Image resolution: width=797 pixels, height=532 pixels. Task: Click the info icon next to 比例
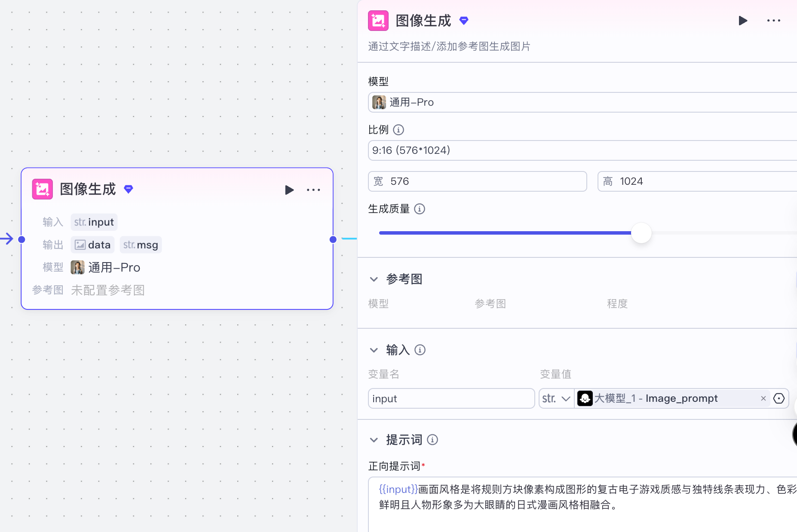pyautogui.click(x=398, y=130)
